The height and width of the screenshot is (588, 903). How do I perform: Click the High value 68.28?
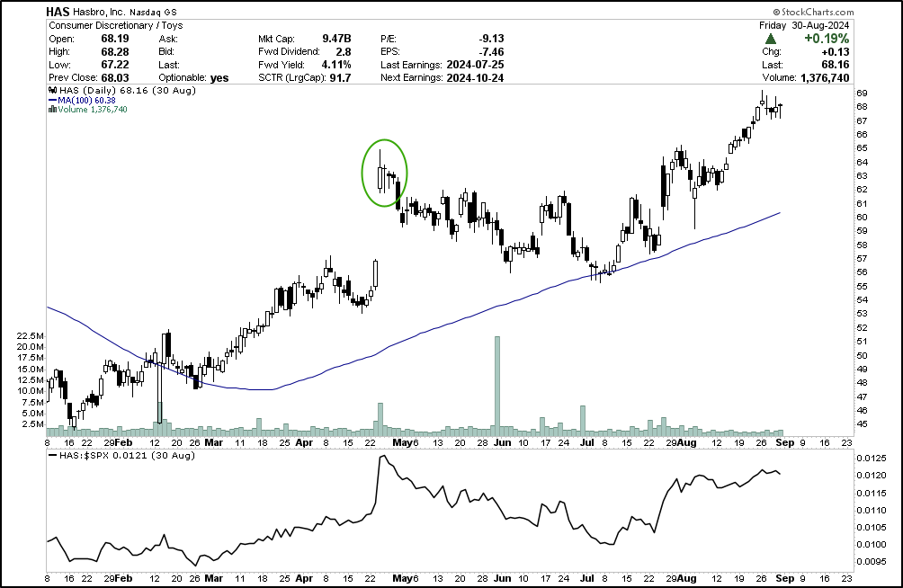pyautogui.click(x=115, y=52)
